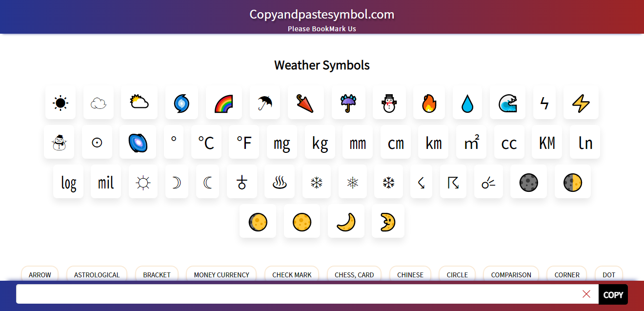Pick the full moon symbol
This screenshot has height=311, width=644.
(x=302, y=222)
